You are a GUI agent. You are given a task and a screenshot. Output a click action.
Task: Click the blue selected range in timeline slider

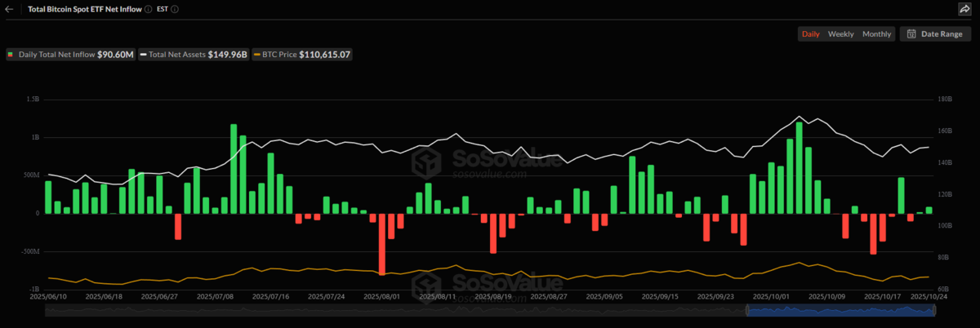coord(840,310)
